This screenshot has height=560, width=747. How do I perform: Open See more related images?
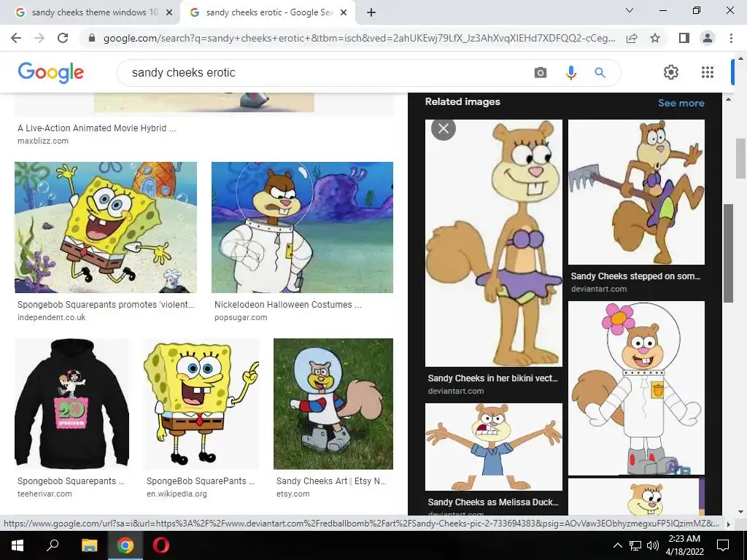coord(681,103)
